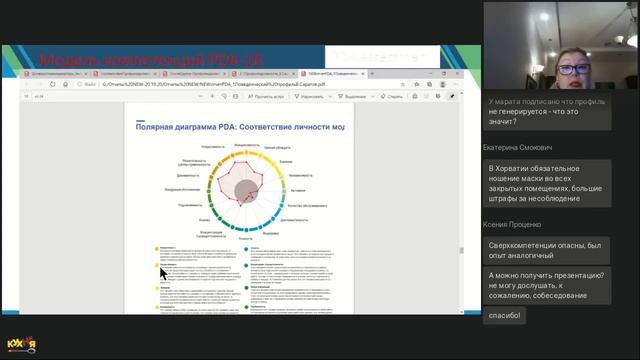Switch to the fourth browser tab
The height and width of the screenshot is (360, 640).
click(263, 74)
